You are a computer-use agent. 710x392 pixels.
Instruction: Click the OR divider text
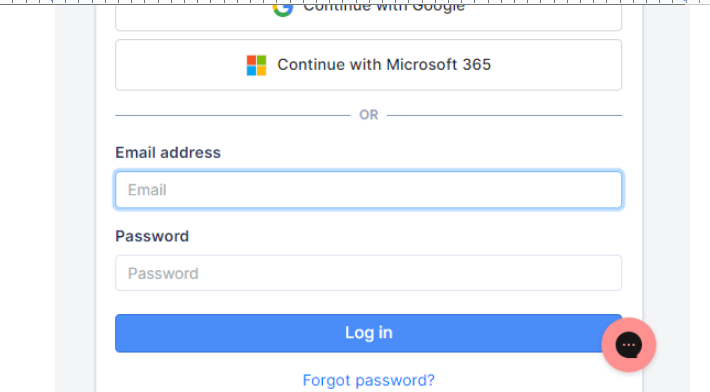pyautogui.click(x=369, y=115)
